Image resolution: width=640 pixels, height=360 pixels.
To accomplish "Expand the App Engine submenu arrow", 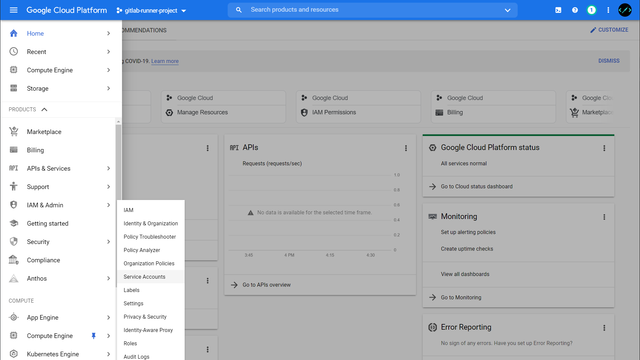I will click(x=109, y=318).
